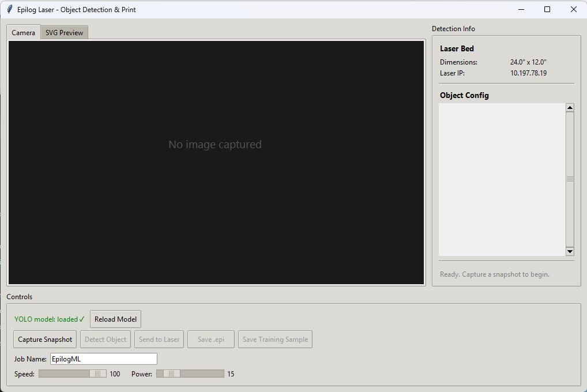Click the Object Config scroll down arrow
The image size is (587, 392).
click(x=570, y=251)
